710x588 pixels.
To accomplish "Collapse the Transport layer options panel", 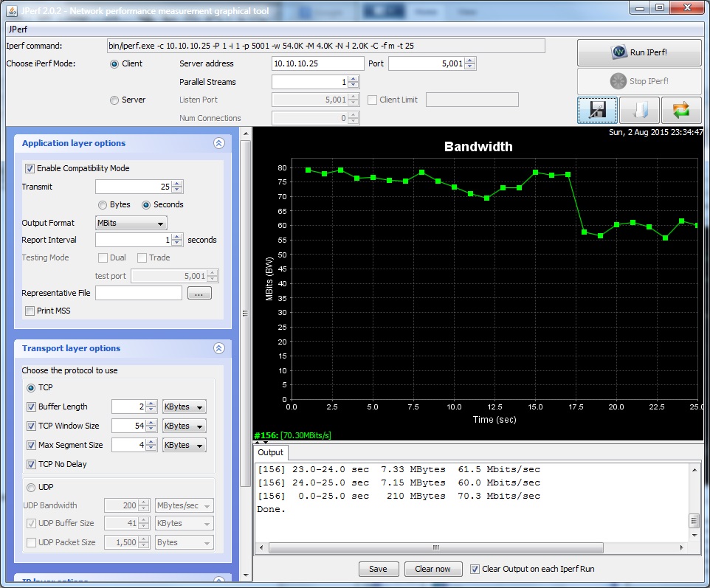I will click(219, 348).
